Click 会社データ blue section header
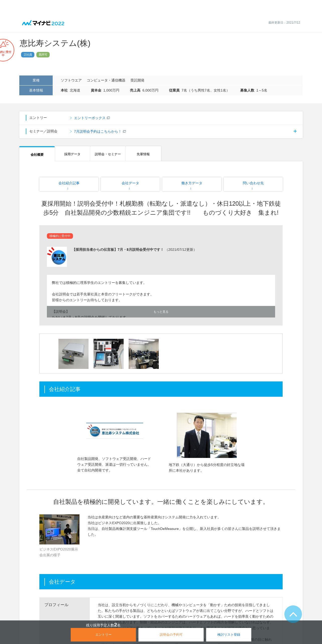 (x=161, y=582)
